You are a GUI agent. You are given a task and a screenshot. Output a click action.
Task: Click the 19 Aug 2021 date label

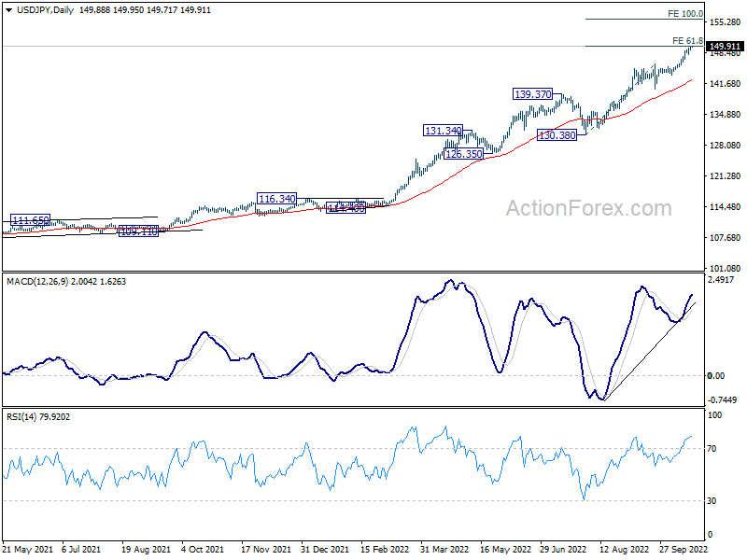pyautogui.click(x=146, y=550)
